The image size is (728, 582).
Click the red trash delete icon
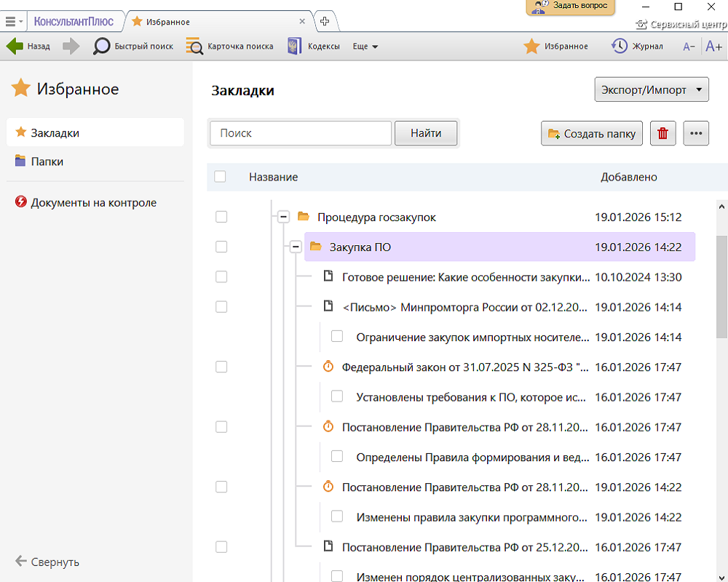click(x=662, y=134)
